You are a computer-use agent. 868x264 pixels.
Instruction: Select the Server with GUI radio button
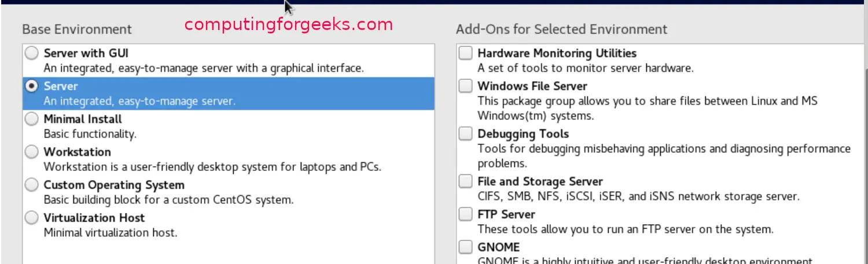[32, 53]
